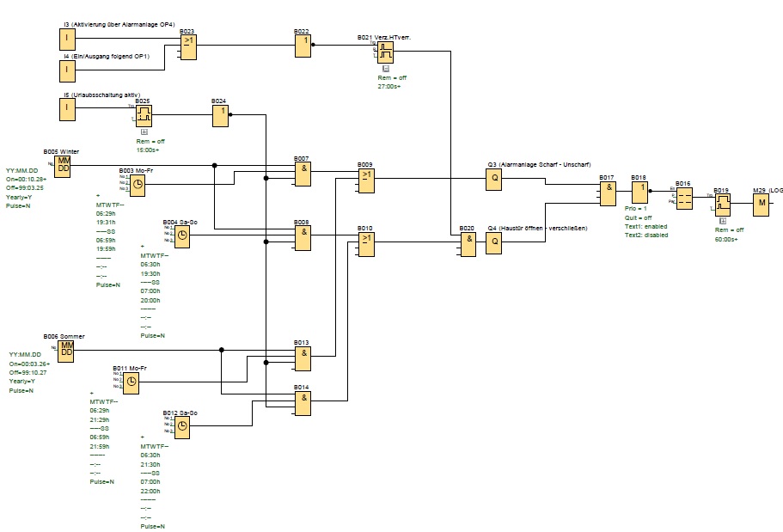Click the B022 NOT inverter block
Screen dimensions: 783x532
(x=303, y=48)
